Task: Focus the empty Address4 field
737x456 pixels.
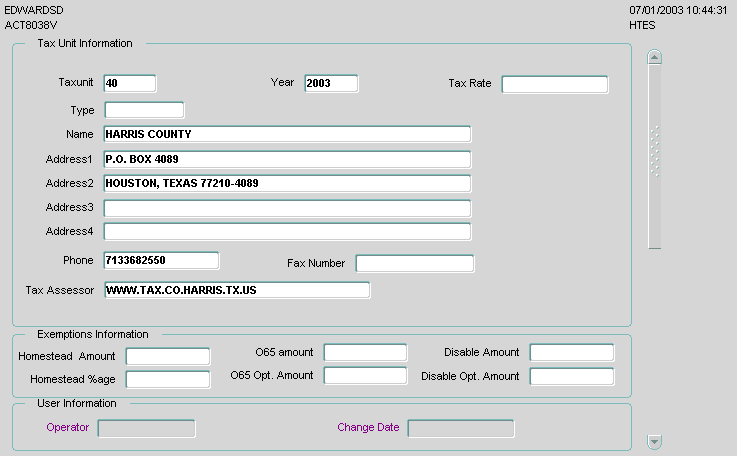Action: (287, 232)
